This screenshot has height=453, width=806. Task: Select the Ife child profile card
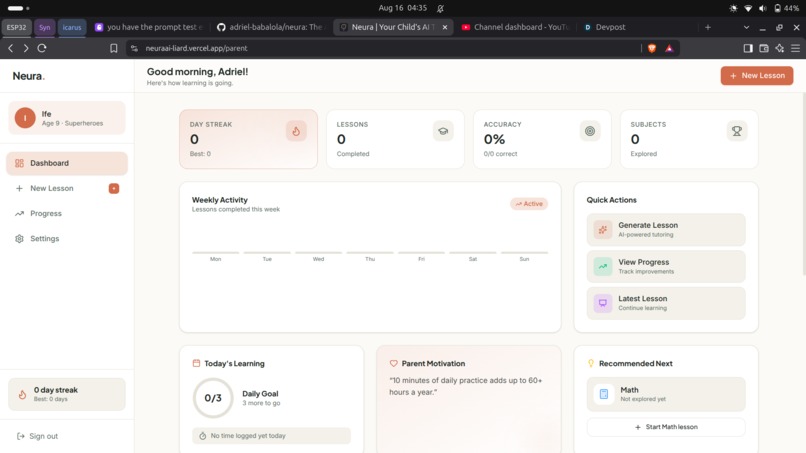tap(67, 118)
